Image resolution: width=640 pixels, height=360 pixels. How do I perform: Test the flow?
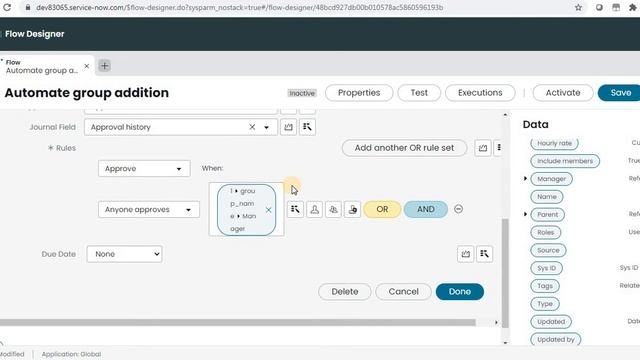(x=419, y=93)
